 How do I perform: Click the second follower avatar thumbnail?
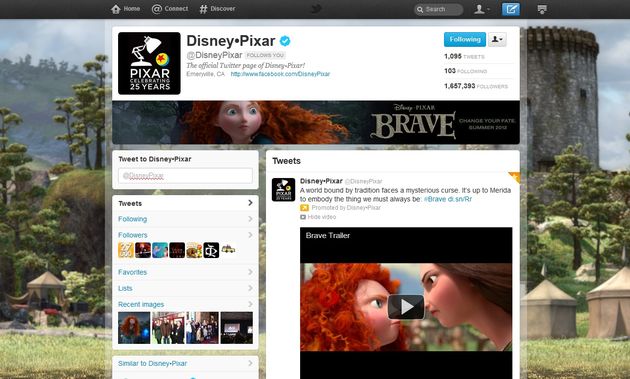pos(143,250)
